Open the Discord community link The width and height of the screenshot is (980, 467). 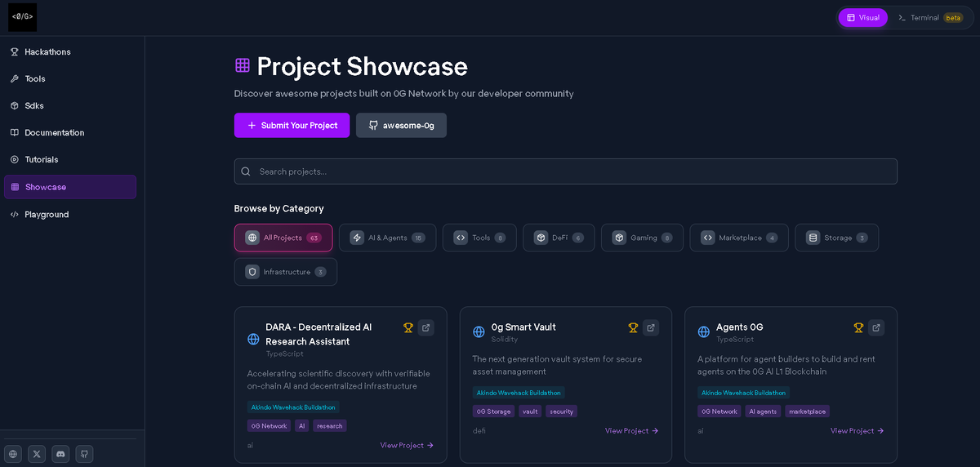tap(60, 454)
